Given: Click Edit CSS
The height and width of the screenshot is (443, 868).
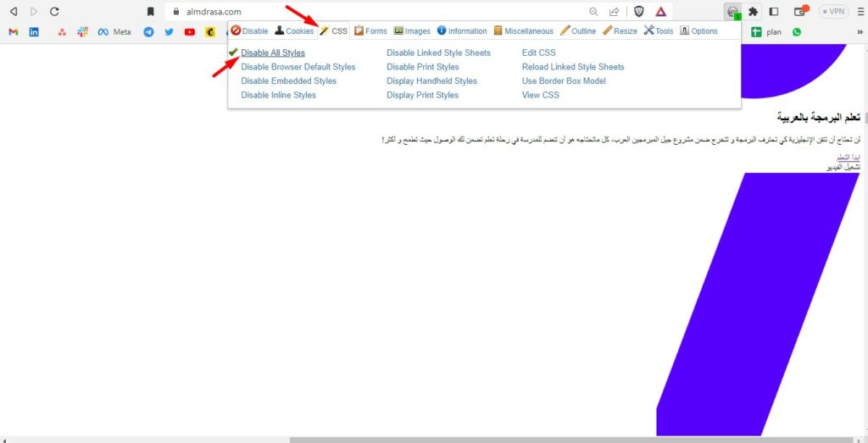Looking at the screenshot, I should click(x=538, y=53).
